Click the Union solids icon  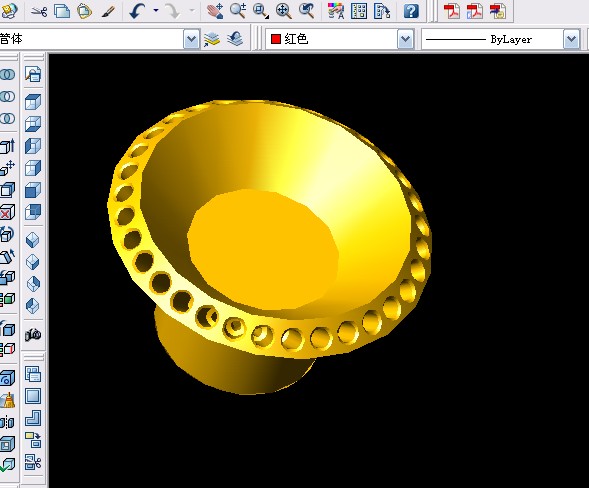(x=8, y=74)
